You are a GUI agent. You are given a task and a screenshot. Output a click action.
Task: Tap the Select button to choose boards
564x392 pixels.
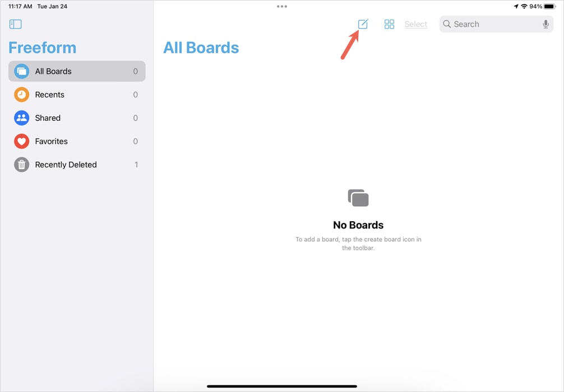[x=415, y=24]
